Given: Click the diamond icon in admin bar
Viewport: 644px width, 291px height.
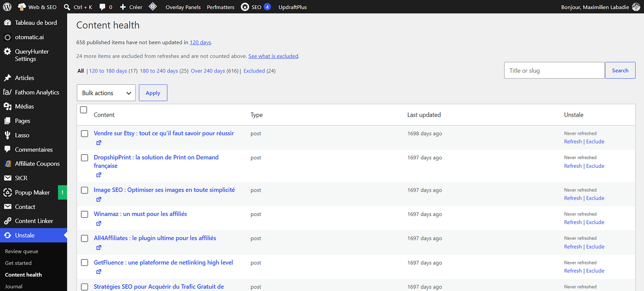Looking at the screenshot, I should point(153,7).
